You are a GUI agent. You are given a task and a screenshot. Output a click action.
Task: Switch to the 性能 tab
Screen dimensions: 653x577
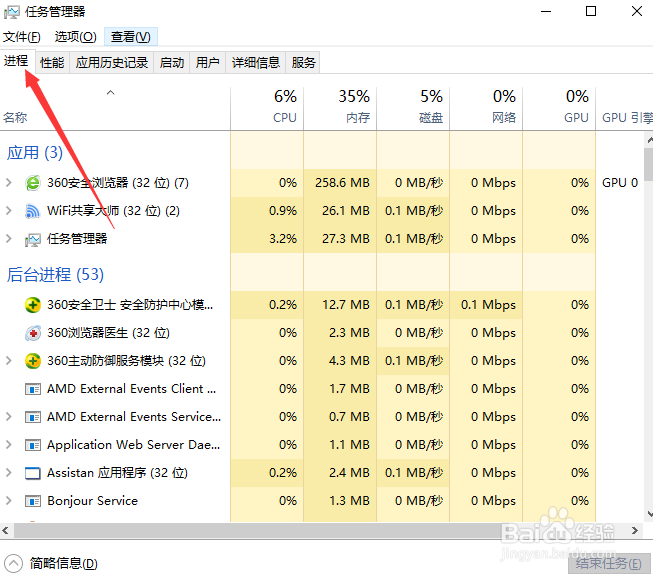pyautogui.click(x=52, y=63)
